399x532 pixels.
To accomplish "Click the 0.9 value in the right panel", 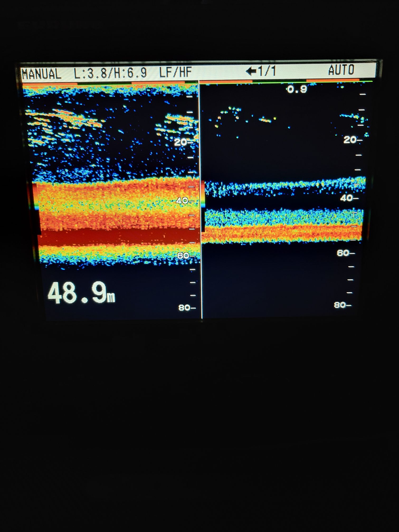I will pyautogui.click(x=297, y=90).
